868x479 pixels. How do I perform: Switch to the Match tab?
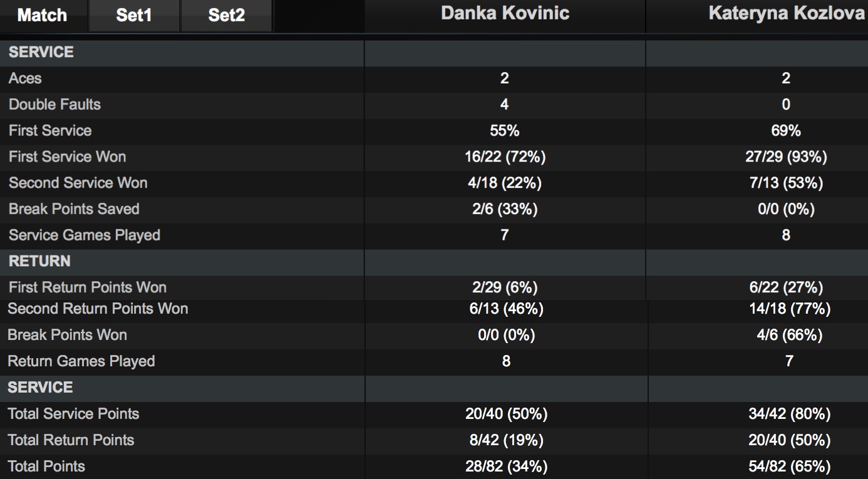coord(42,16)
